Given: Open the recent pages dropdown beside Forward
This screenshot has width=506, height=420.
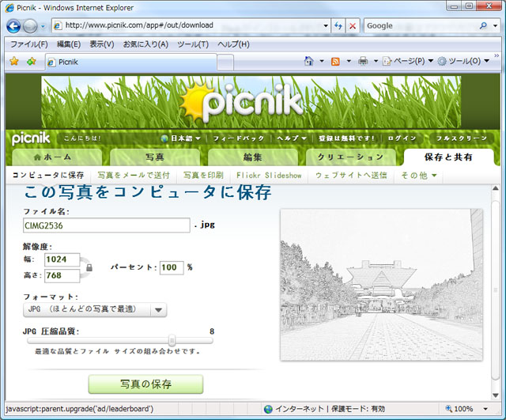Looking at the screenshot, I should pyautogui.click(x=43, y=26).
